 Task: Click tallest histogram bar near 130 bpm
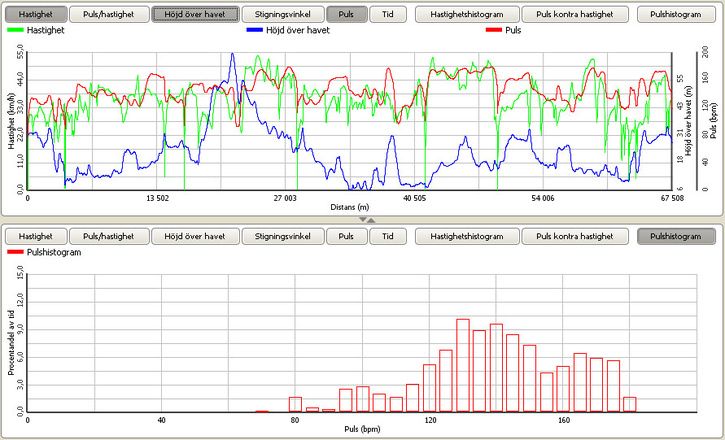(463, 365)
